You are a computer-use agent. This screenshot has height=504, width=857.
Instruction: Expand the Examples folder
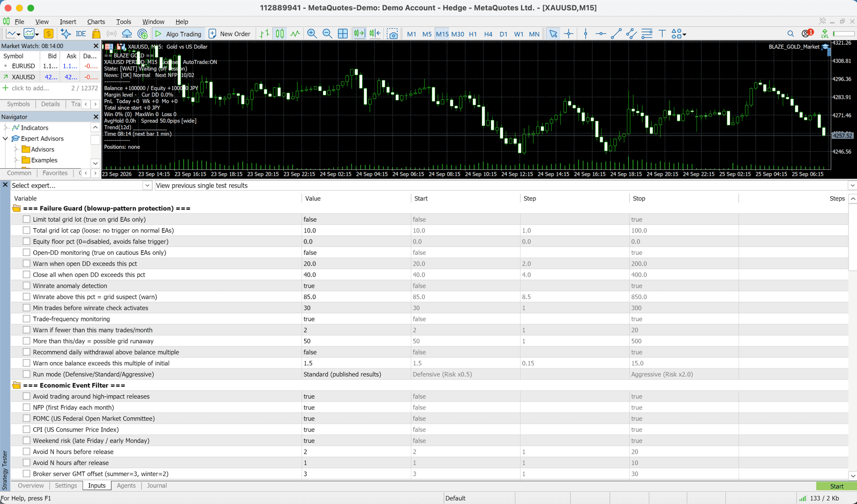(16, 160)
